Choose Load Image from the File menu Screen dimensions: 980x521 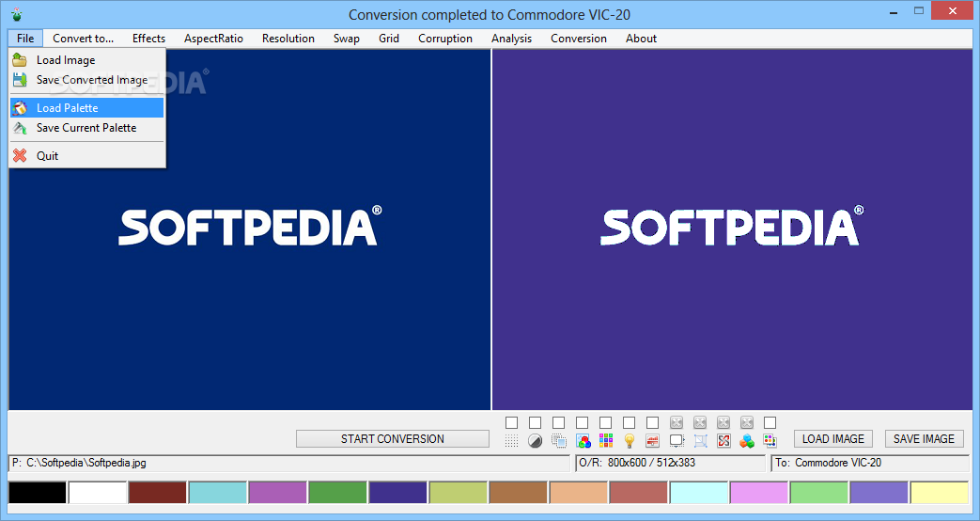tap(86, 60)
